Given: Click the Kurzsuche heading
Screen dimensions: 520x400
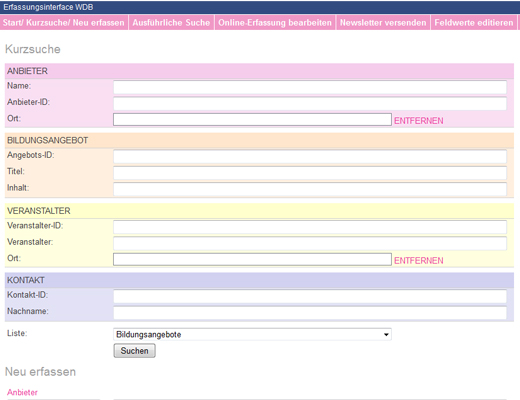Looking at the screenshot, I should coord(33,49).
